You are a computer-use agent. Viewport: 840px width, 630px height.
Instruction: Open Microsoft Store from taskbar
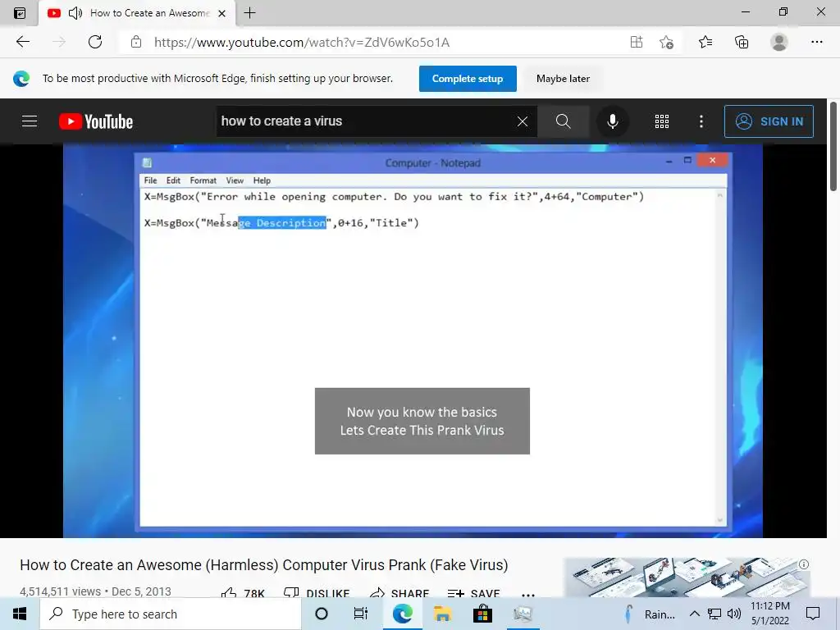click(482, 614)
